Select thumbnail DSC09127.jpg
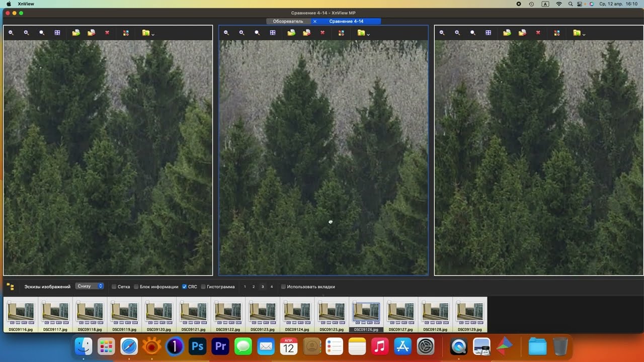Image resolution: width=644 pixels, height=362 pixels. (x=401, y=315)
